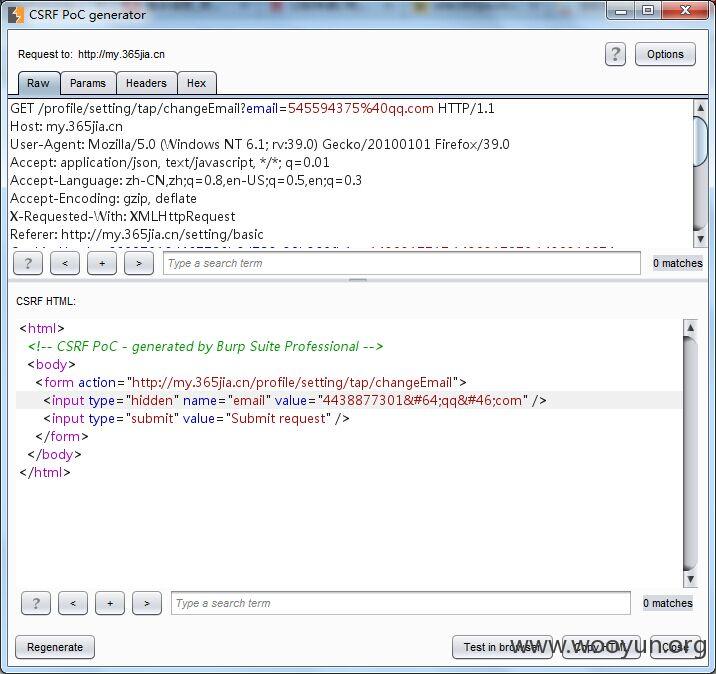The width and height of the screenshot is (716, 674).
Task: Open the Headers tab
Action: click(x=146, y=83)
